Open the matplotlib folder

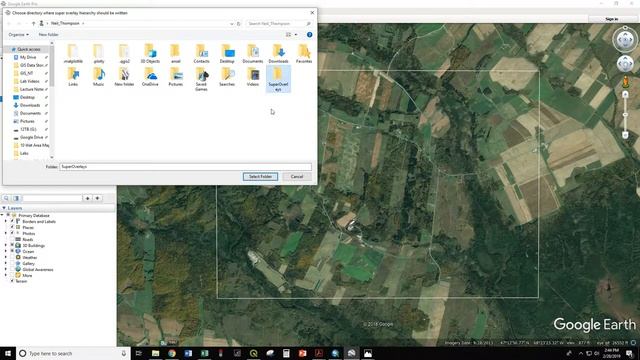[x=73, y=53]
